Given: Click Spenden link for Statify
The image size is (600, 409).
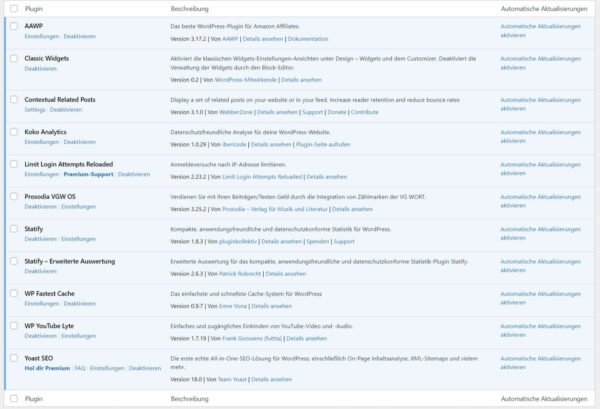Looking at the screenshot, I should pos(318,241).
